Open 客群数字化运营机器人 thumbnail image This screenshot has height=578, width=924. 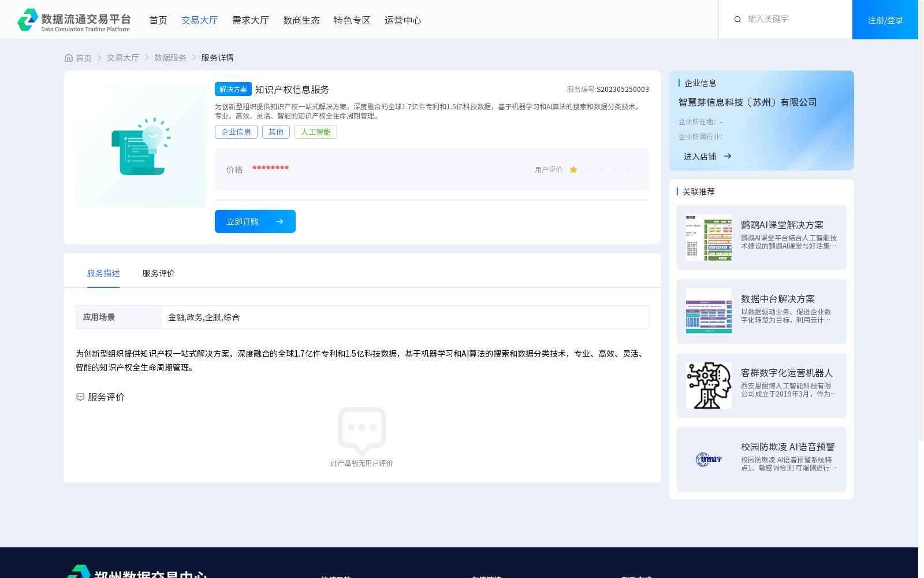point(709,386)
